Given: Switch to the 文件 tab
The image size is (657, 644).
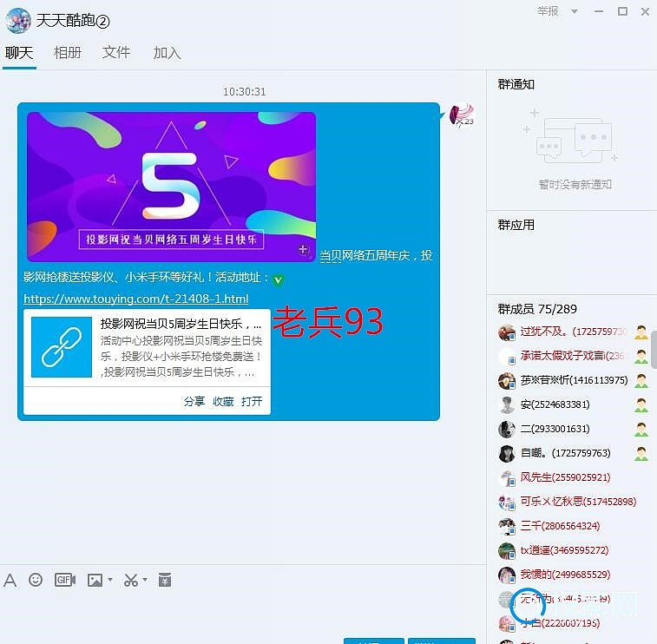Looking at the screenshot, I should tap(116, 53).
